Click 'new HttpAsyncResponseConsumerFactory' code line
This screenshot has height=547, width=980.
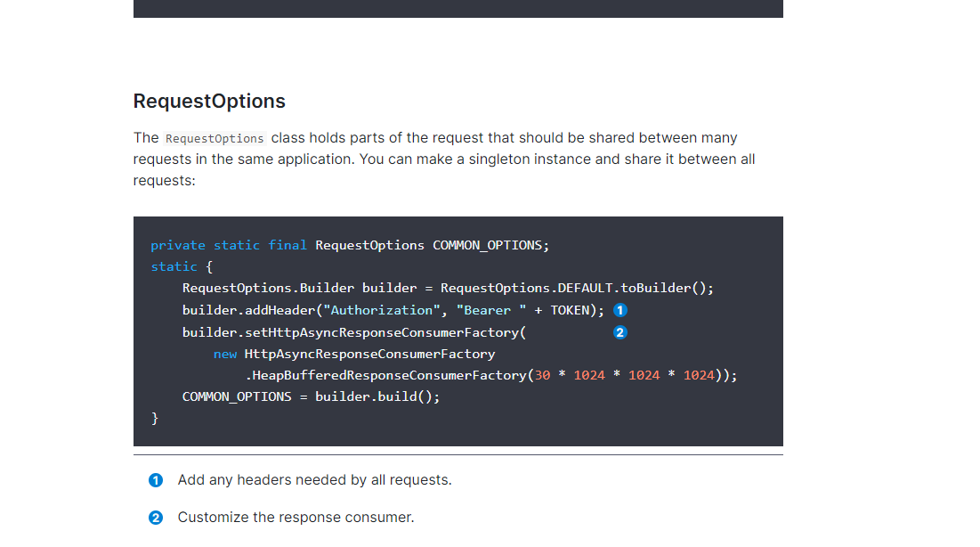(x=354, y=354)
